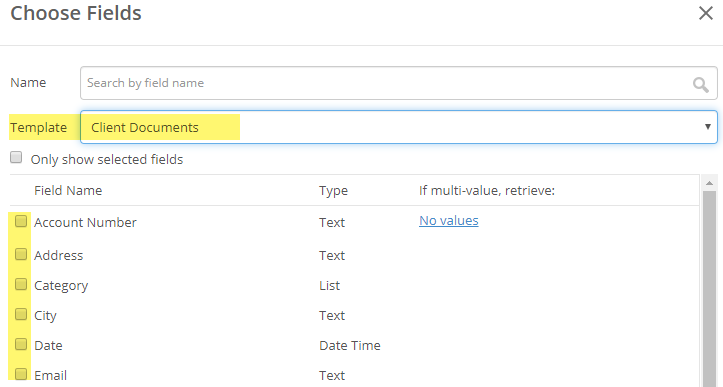
Task: Check the City field checkbox
Action: (21, 314)
